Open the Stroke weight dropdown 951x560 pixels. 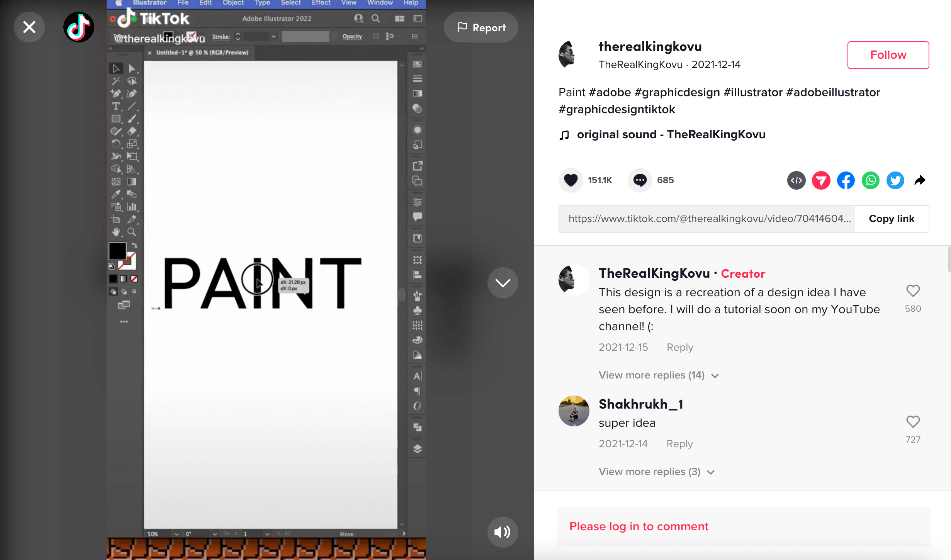(x=274, y=37)
